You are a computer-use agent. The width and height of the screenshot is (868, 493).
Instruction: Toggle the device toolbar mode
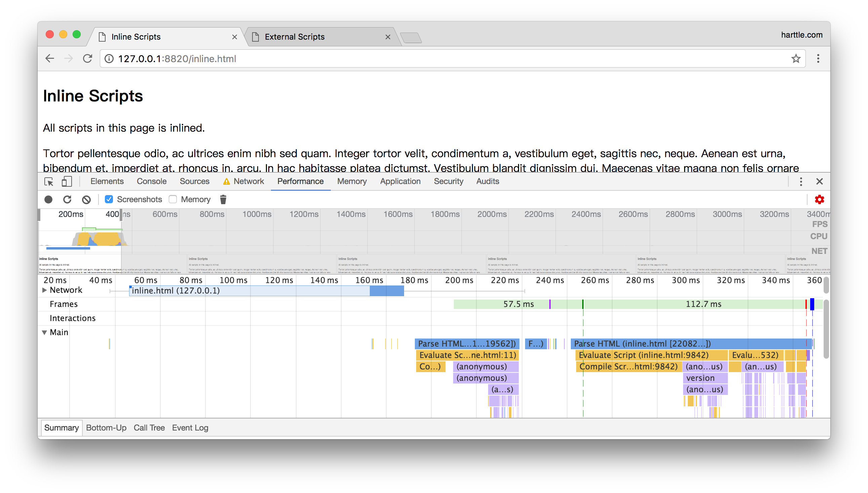click(x=67, y=181)
